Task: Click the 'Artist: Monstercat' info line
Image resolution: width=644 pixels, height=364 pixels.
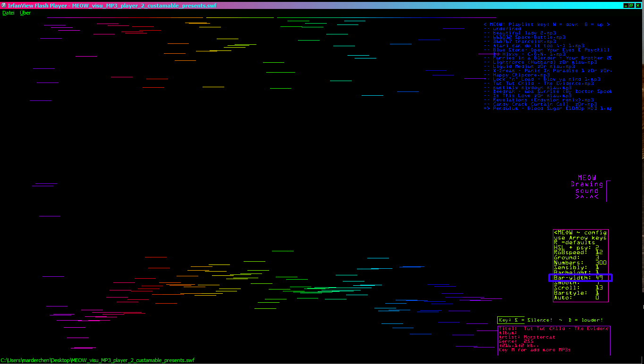Action: pyautogui.click(x=527, y=337)
